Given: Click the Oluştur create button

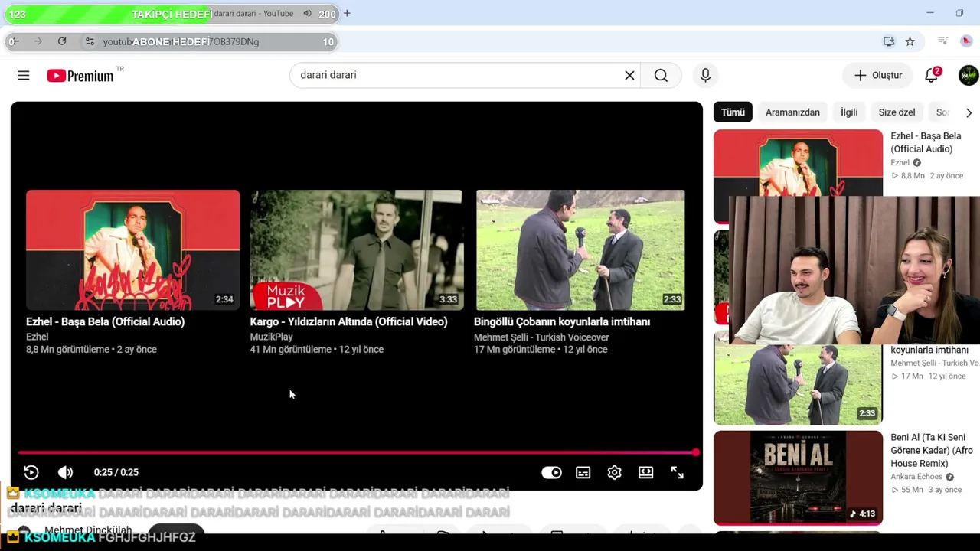Looking at the screenshot, I should pos(878,75).
